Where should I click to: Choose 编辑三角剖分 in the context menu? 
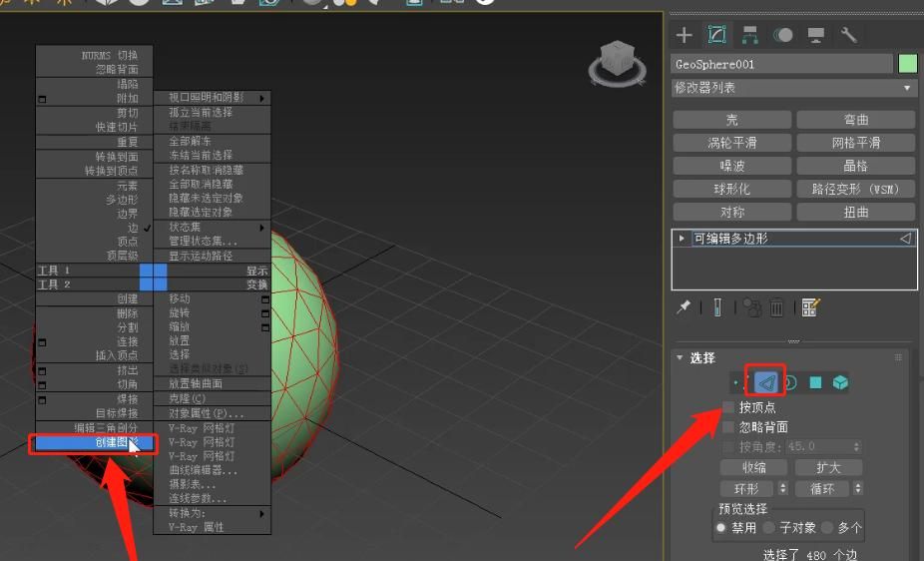94,428
